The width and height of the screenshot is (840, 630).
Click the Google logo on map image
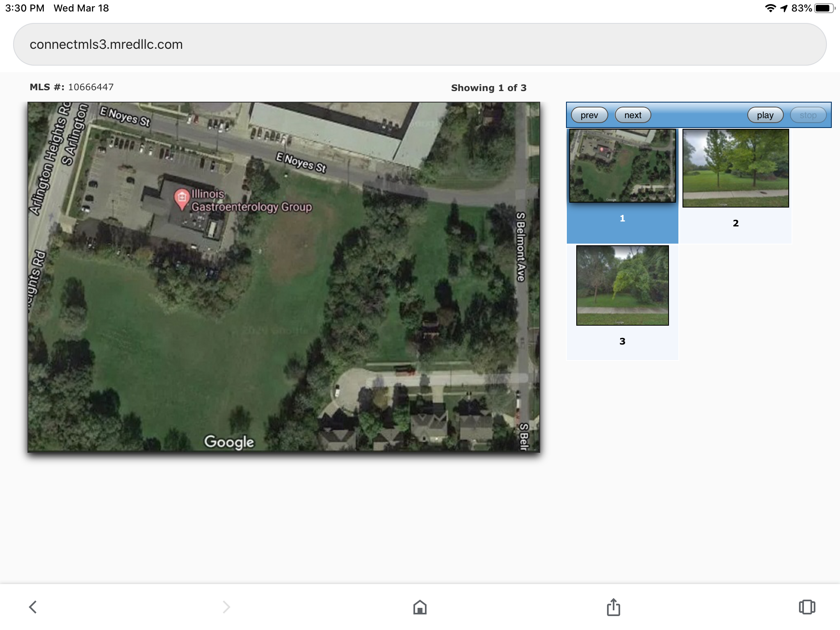(229, 442)
